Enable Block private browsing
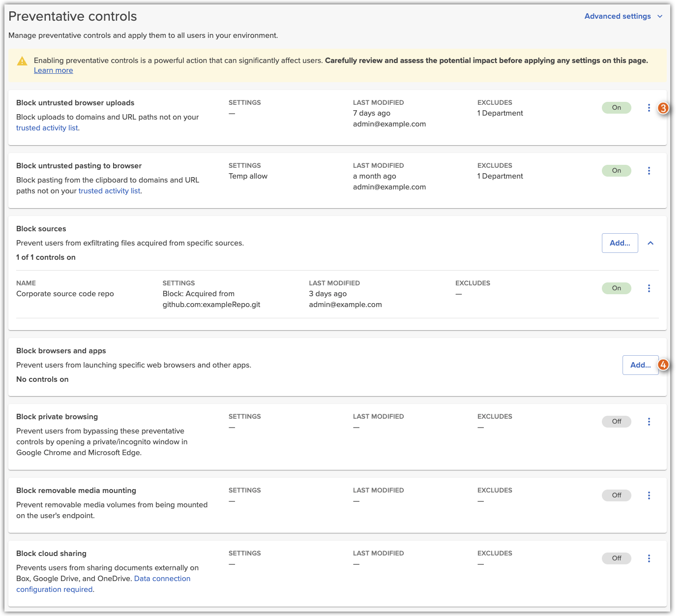 click(616, 422)
